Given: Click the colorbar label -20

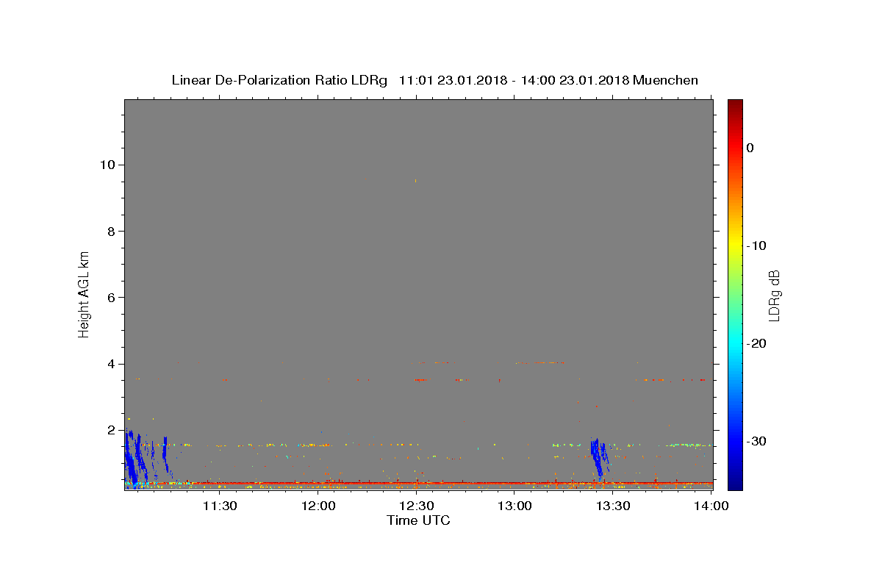Looking at the screenshot, I should tap(757, 343).
